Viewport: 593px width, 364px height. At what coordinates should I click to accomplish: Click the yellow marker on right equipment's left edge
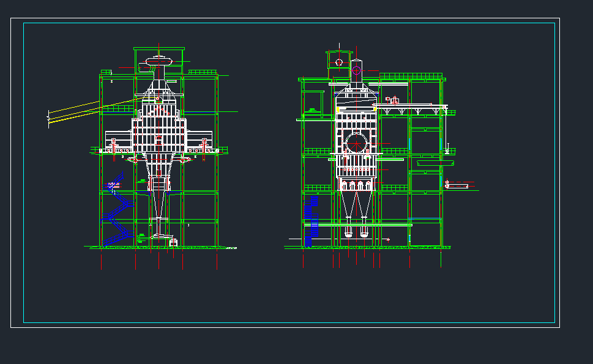click(x=337, y=110)
